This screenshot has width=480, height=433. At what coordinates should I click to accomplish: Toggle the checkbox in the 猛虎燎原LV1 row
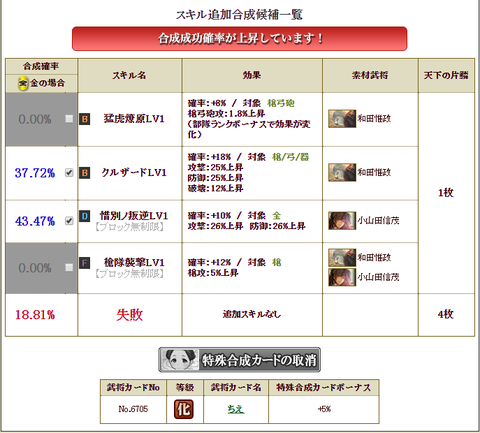click(69, 119)
